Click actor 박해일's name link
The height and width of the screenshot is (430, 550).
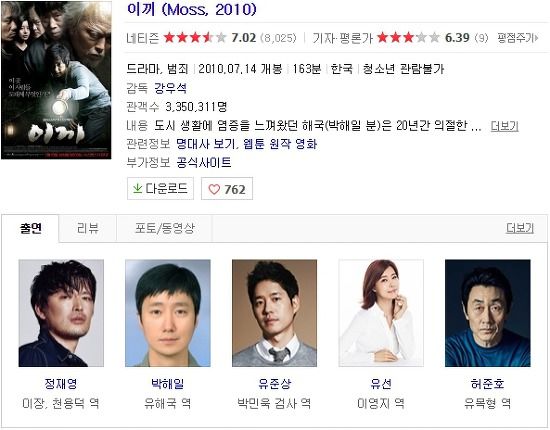[168, 384]
